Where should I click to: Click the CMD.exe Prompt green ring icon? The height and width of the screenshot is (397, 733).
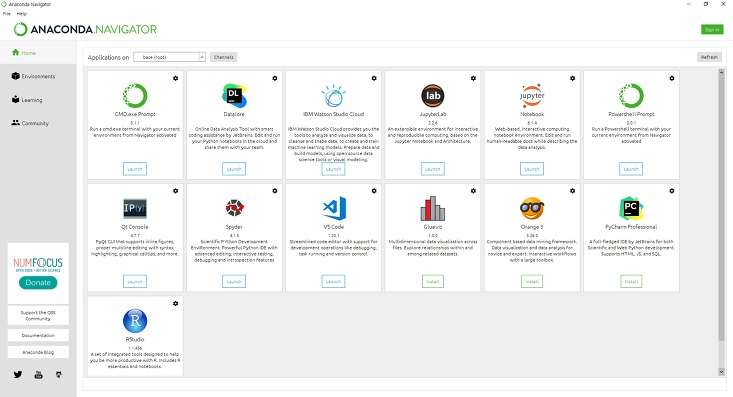pos(135,95)
